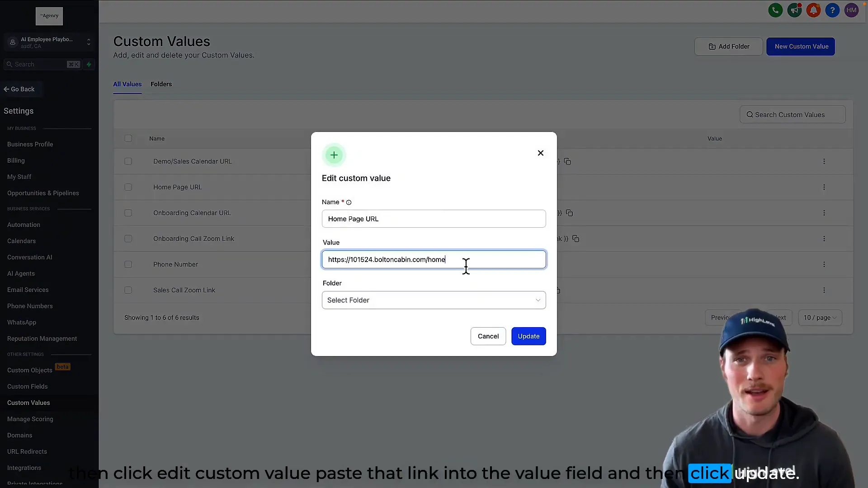
Task: Open the Select Folder dropdown
Action: (434, 300)
